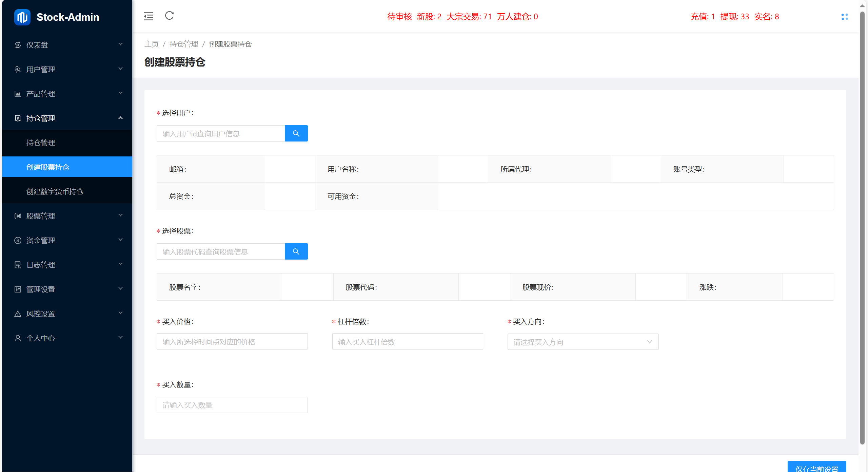Click the 主页 breadcrumb link

[x=151, y=44]
